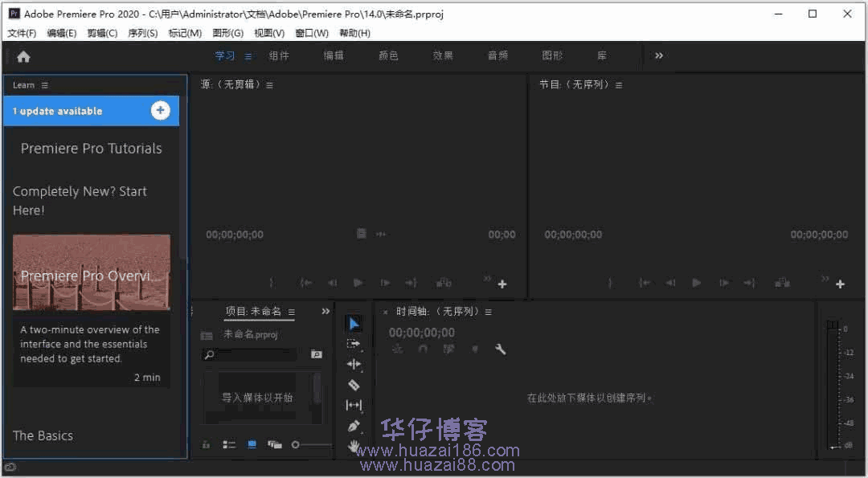The image size is (868, 478).
Task: Open Source monitor panel menu
Action: point(269,85)
